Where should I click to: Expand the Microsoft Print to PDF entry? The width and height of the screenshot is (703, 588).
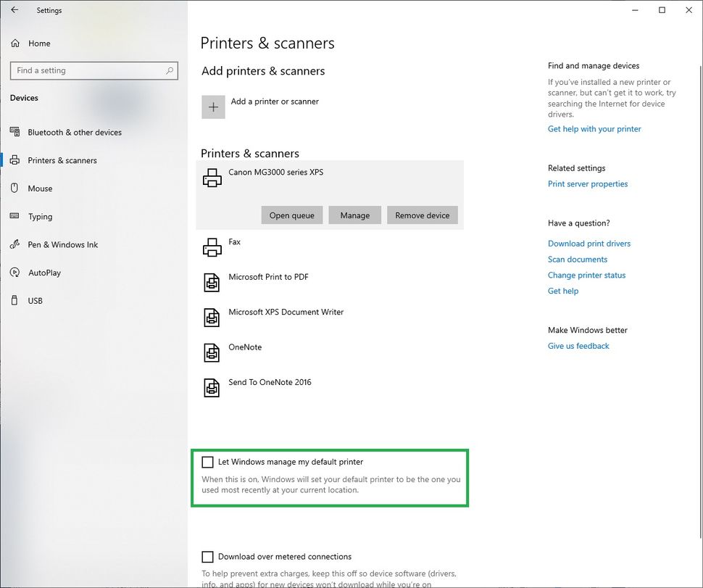click(x=268, y=277)
